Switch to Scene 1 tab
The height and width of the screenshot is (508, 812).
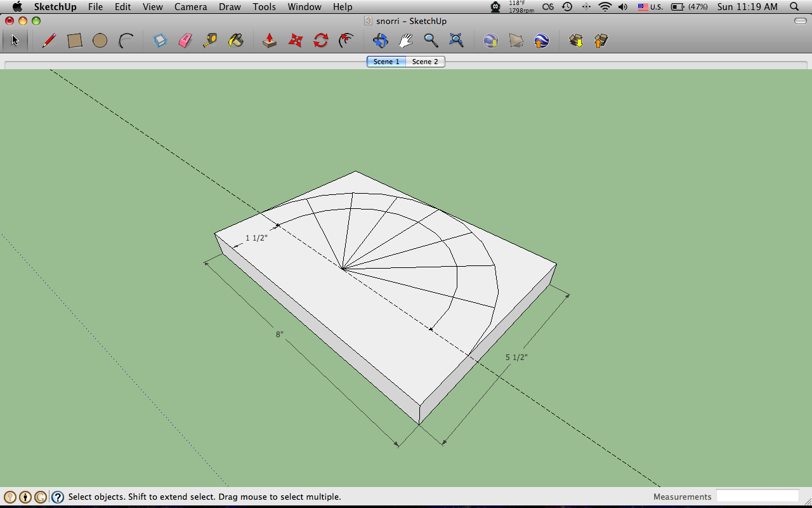click(x=386, y=62)
